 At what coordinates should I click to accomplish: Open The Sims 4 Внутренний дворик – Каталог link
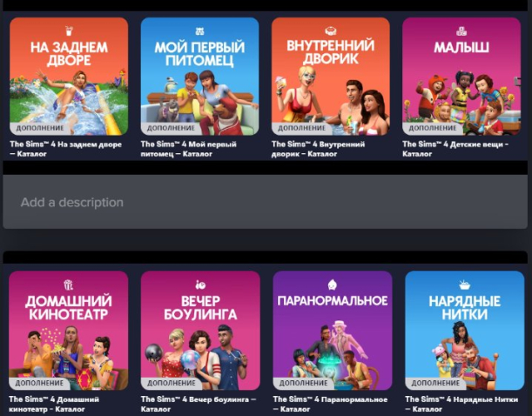click(319, 149)
